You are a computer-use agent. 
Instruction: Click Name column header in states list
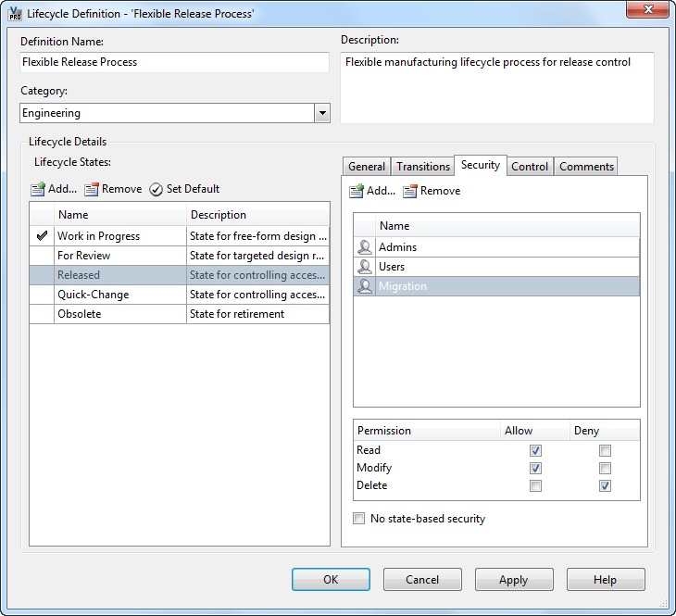pyautogui.click(x=120, y=214)
